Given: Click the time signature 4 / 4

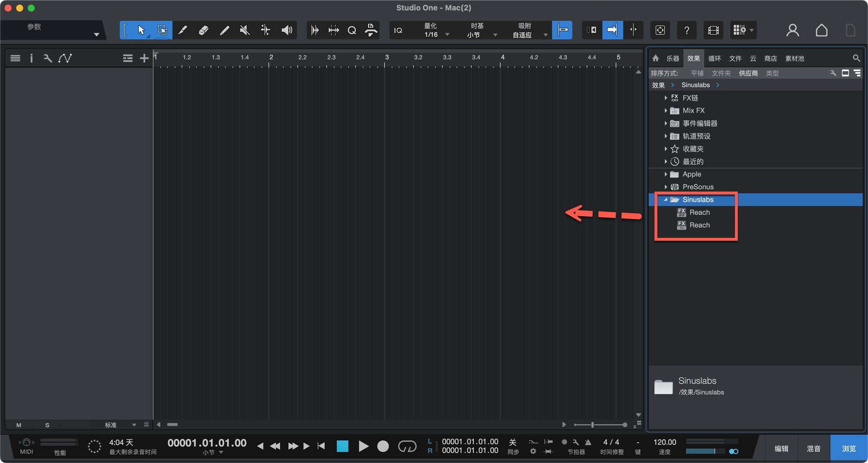Looking at the screenshot, I should (611, 442).
